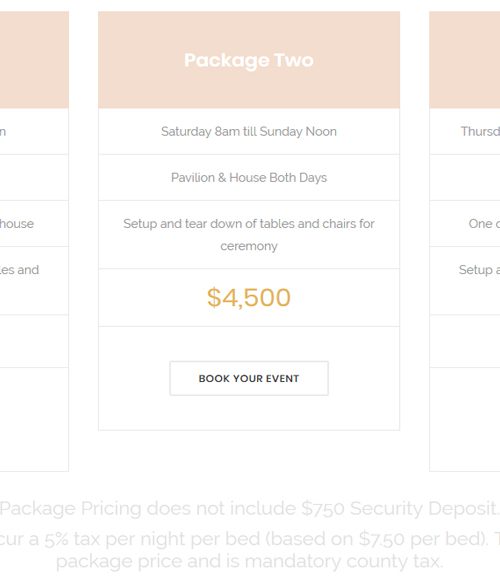Click the partially visible Thursday row at right

465,131
